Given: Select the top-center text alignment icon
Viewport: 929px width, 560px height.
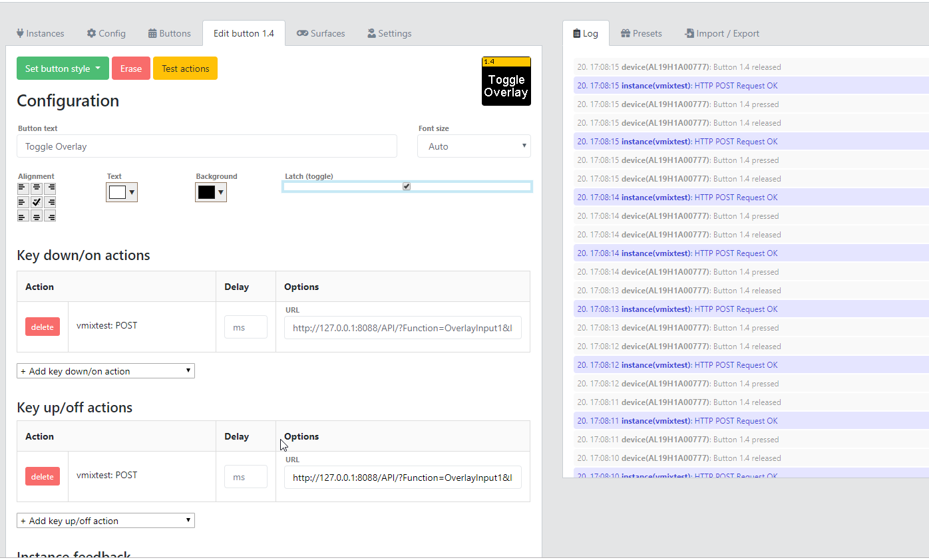Looking at the screenshot, I should tap(37, 188).
